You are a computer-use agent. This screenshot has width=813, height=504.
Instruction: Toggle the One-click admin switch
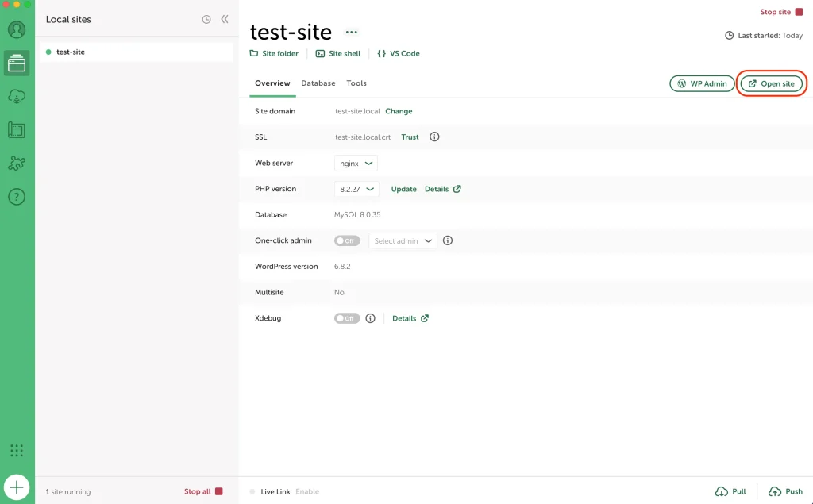pyautogui.click(x=347, y=240)
